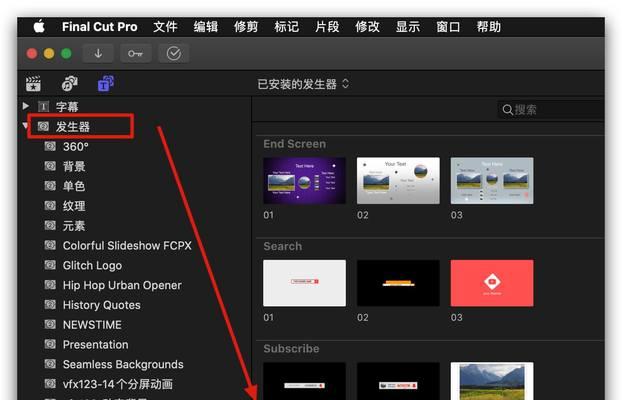Open the 修改 menu
The width and height of the screenshot is (622, 400).
(367, 27)
